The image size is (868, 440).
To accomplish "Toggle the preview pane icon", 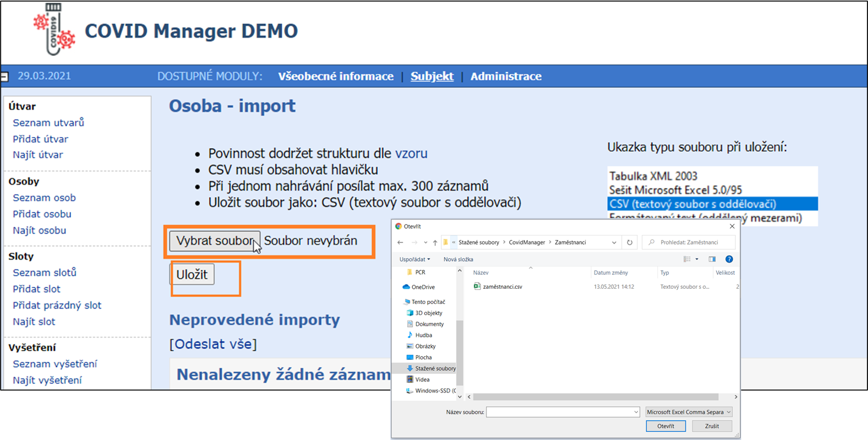I will [x=712, y=259].
